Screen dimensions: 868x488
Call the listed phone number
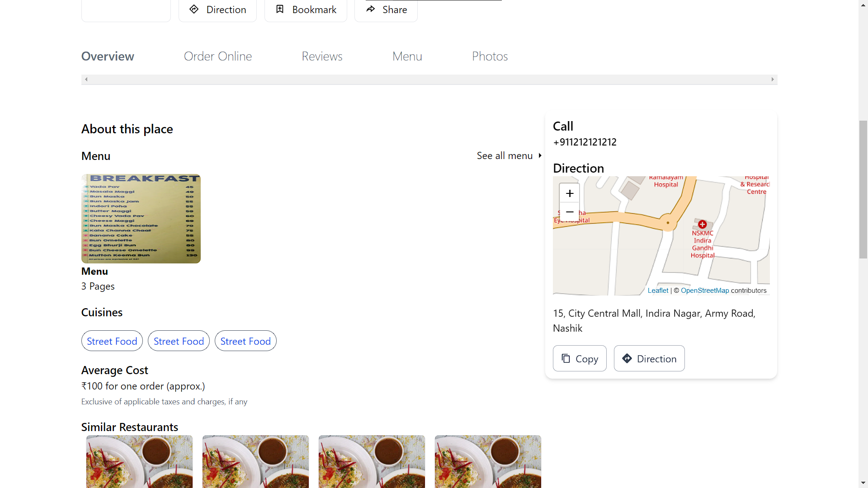pos(584,142)
